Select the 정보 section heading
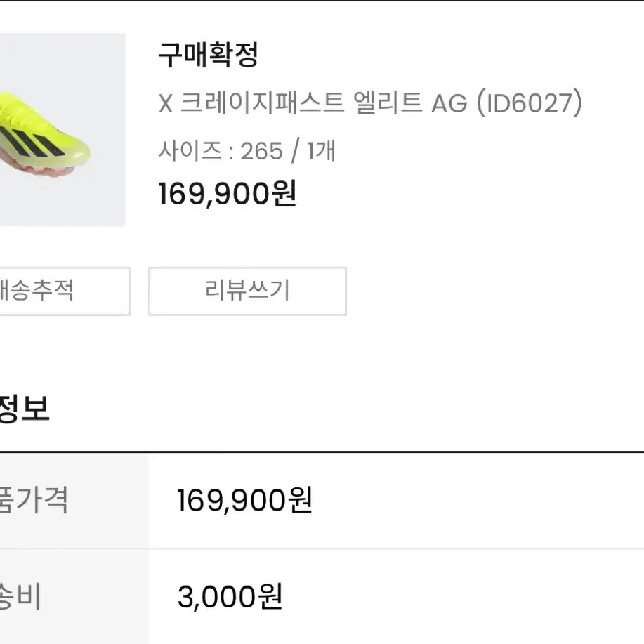This screenshot has width=644, height=644. pos(25,408)
